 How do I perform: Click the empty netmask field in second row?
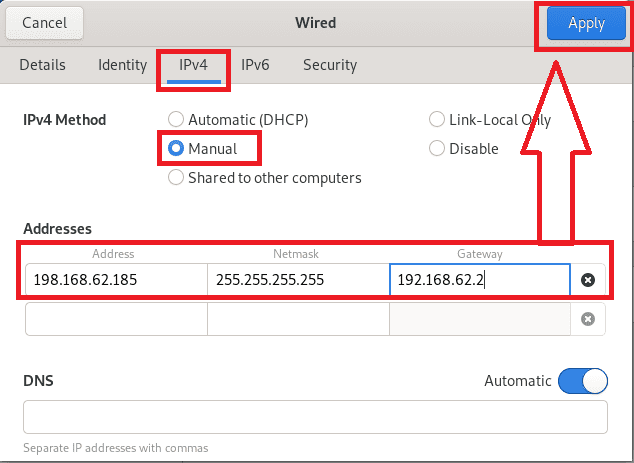[298, 319]
